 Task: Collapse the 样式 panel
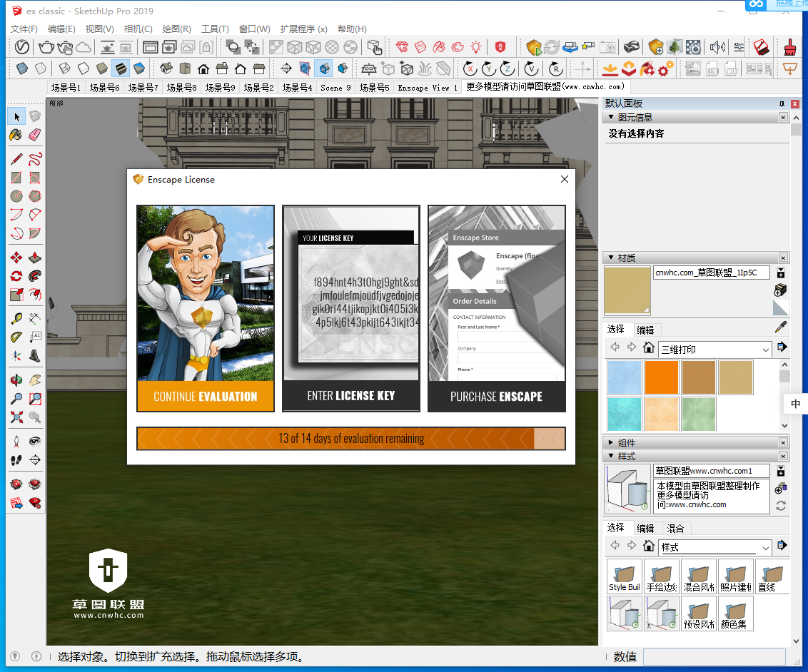pos(611,457)
